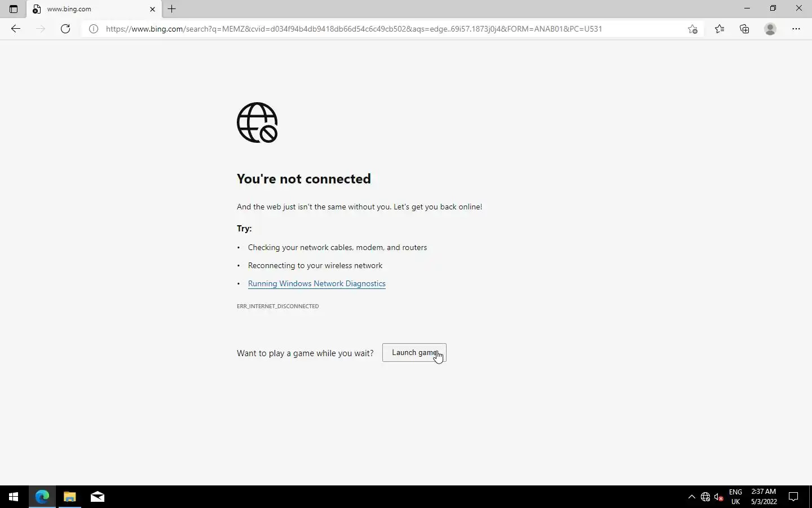Open the Favorites list
This screenshot has width=812, height=508.
[720, 29]
